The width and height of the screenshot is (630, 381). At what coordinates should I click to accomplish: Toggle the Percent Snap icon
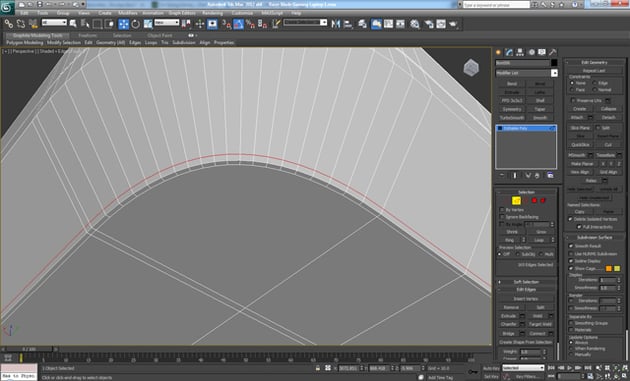click(x=250, y=24)
